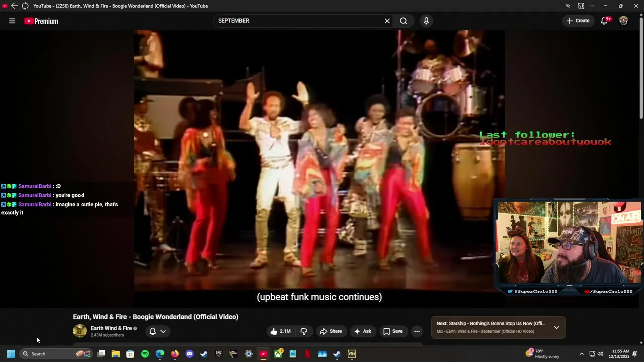Screen dimensions: 644x362
Task: Open File Explorer from taskbar
Action: 116,354
